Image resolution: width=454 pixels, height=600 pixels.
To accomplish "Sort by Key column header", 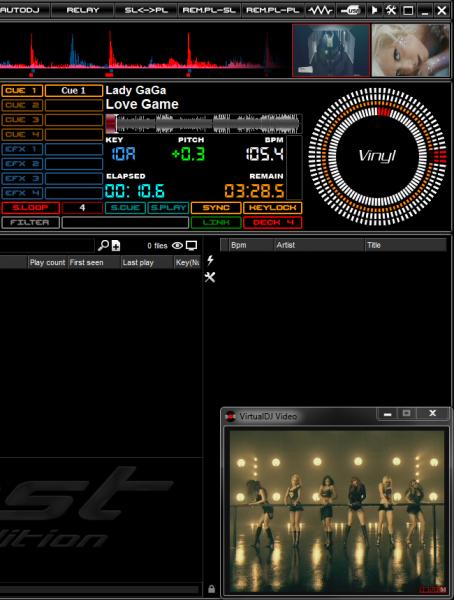I will click(187, 262).
